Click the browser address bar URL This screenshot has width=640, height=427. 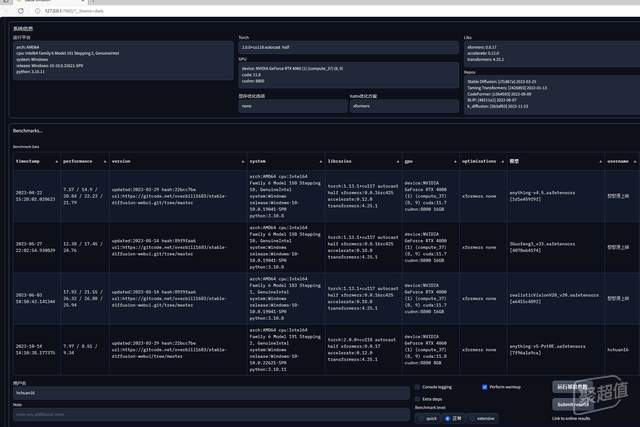click(x=73, y=11)
